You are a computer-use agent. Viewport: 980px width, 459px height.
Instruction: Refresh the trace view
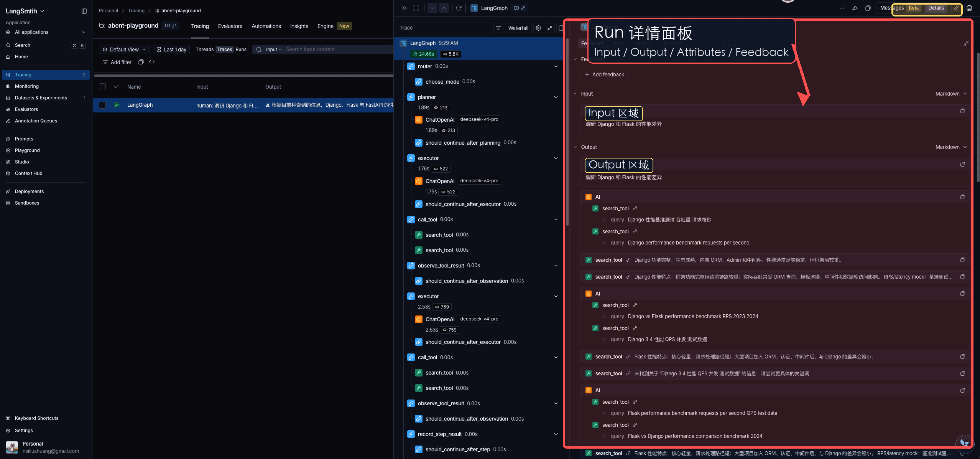(459, 8)
